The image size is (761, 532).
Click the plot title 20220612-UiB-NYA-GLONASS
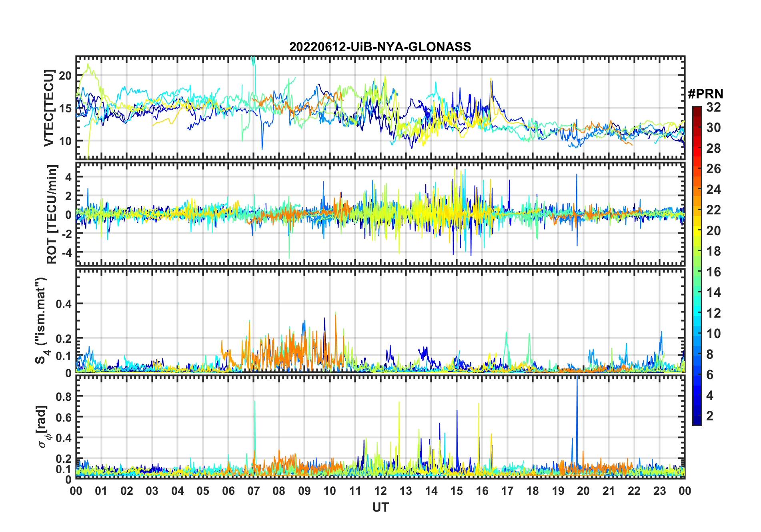380,47
